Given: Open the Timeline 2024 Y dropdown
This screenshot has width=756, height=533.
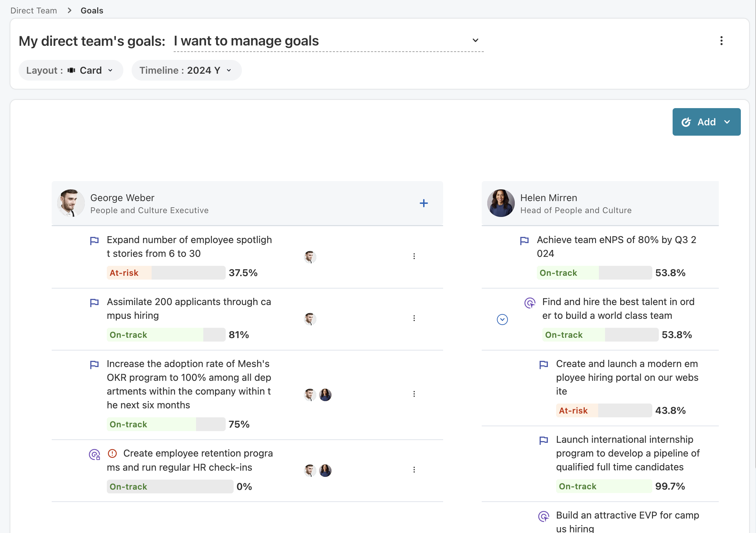Looking at the screenshot, I should click(186, 71).
